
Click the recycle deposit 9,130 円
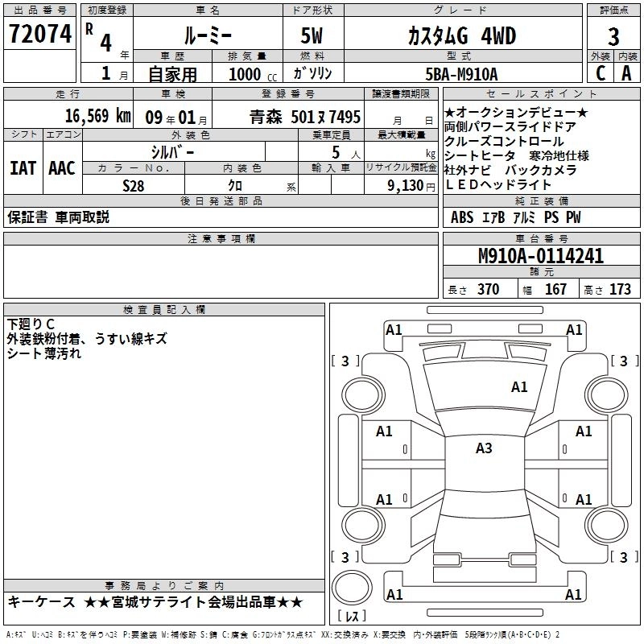411,186
